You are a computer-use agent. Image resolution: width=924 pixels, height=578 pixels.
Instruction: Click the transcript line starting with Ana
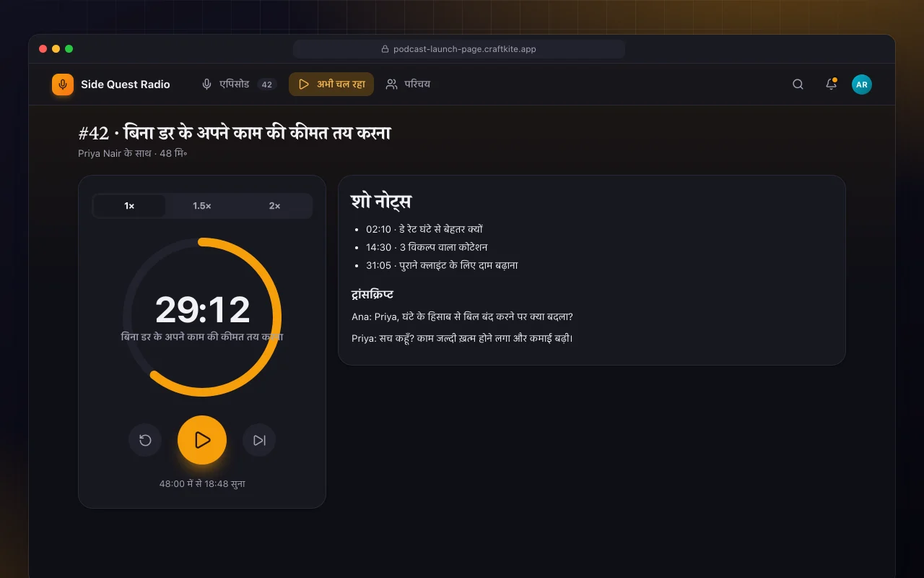(x=462, y=316)
